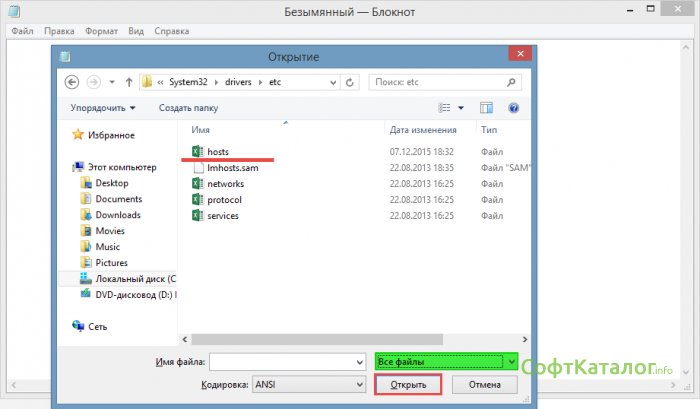Viewport: 700px width, 409px height.
Task: Open the view options dropdown
Action: point(462,107)
